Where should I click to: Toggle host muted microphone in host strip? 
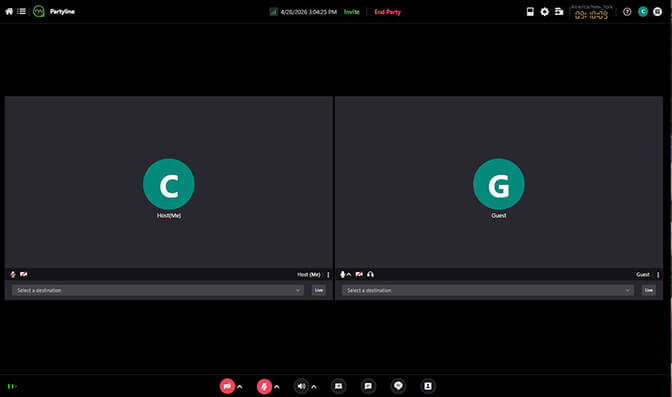point(13,274)
